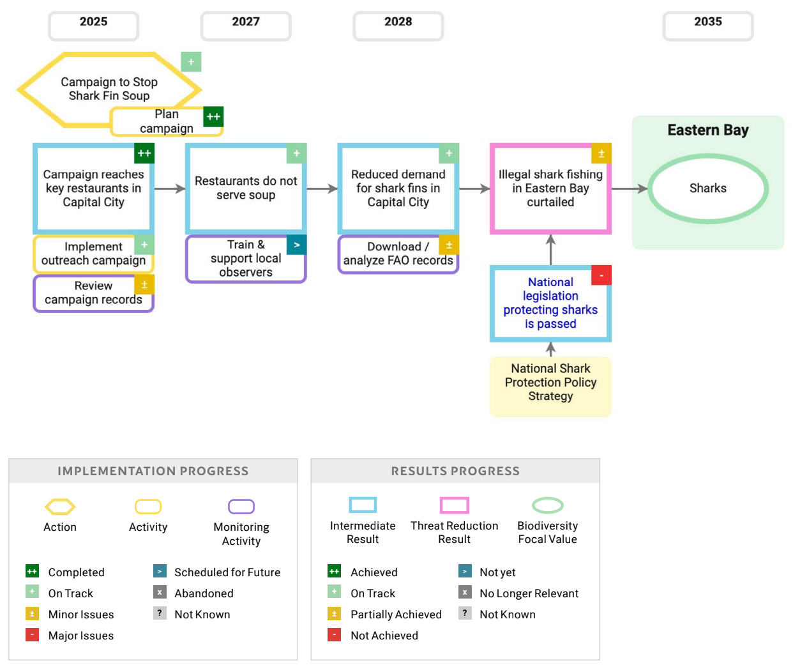
Task: Click the Monitoring Activity legend symbol
Action: click(x=241, y=507)
